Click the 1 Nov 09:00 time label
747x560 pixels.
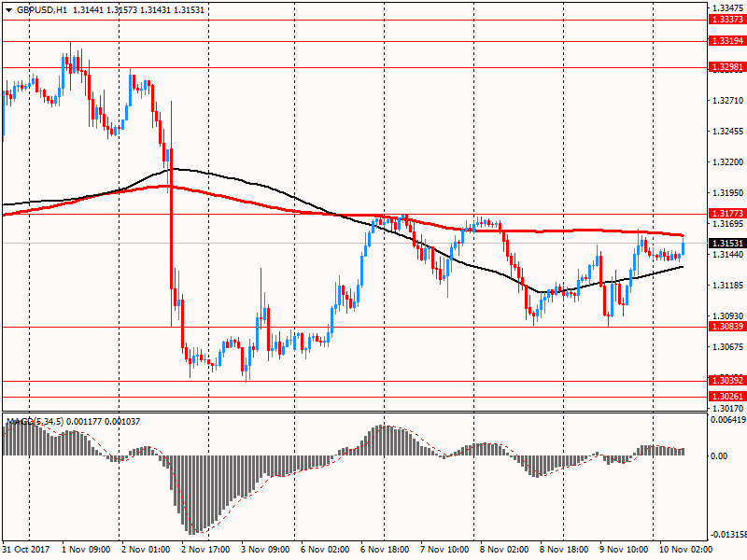pyautogui.click(x=86, y=550)
